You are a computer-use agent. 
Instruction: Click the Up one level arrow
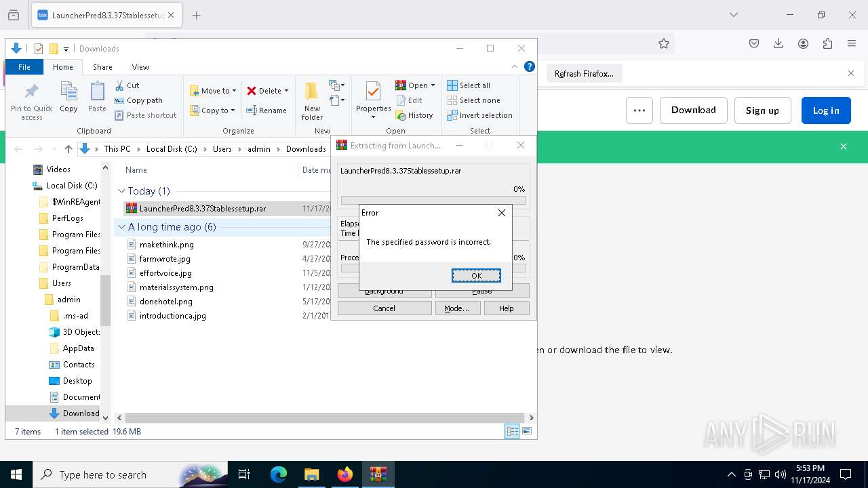tap(68, 149)
